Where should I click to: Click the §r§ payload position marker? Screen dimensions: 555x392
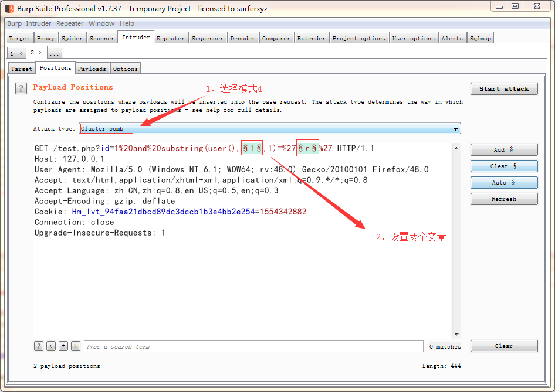tap(307, 148)
